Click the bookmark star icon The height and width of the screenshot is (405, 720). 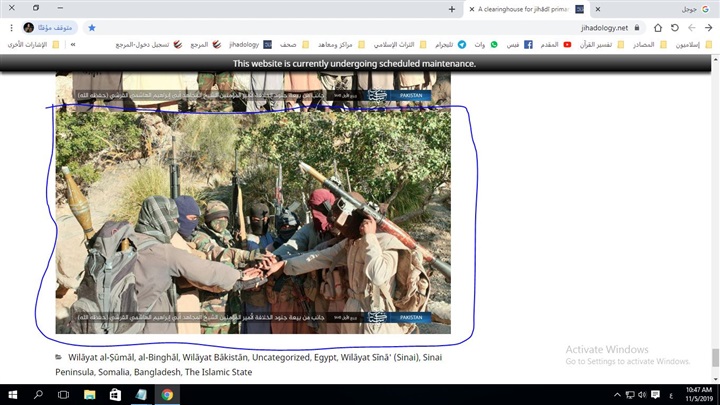coord(92,27)
